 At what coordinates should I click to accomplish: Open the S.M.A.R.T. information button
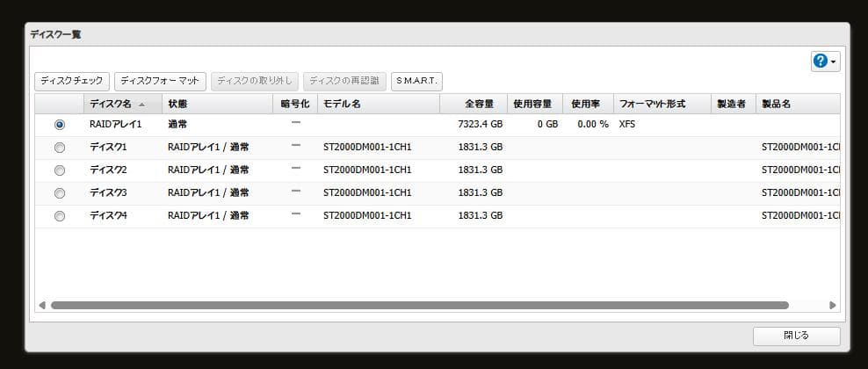(x=416, y=81)
